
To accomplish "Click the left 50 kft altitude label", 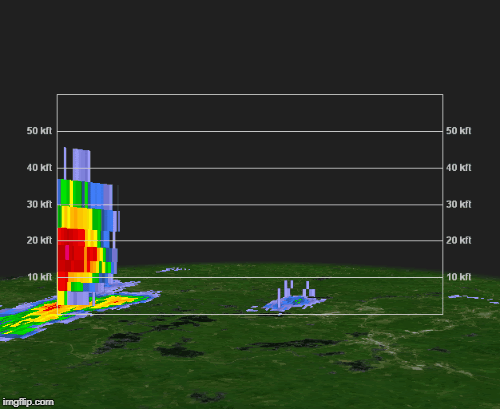I will pyautogui.click(x=39, y=131).
